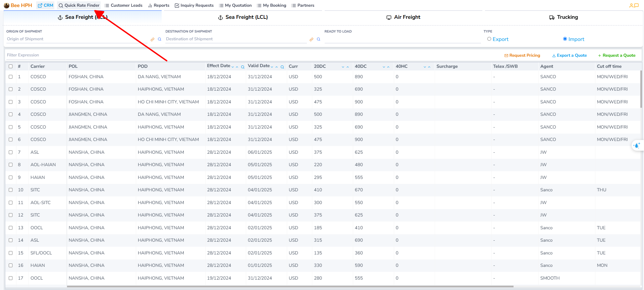Open the My Quotation menu

(235, 5)
